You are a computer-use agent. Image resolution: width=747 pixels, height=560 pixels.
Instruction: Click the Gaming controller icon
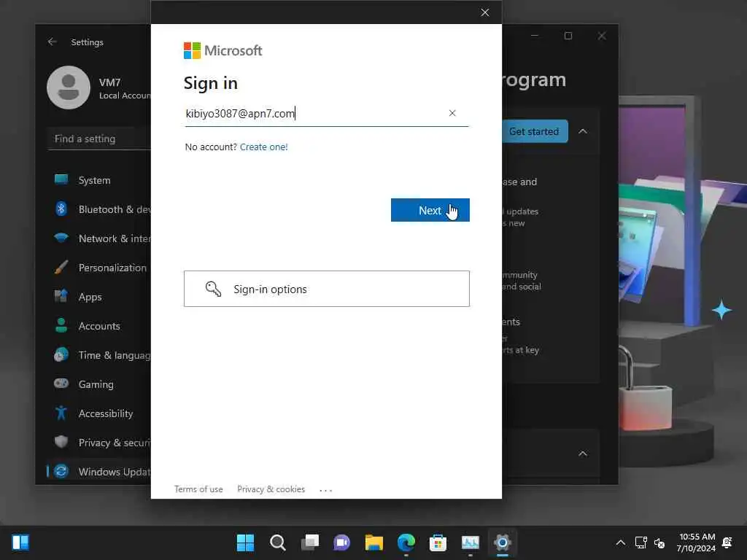pyautogui.click(x=61, y=384)
